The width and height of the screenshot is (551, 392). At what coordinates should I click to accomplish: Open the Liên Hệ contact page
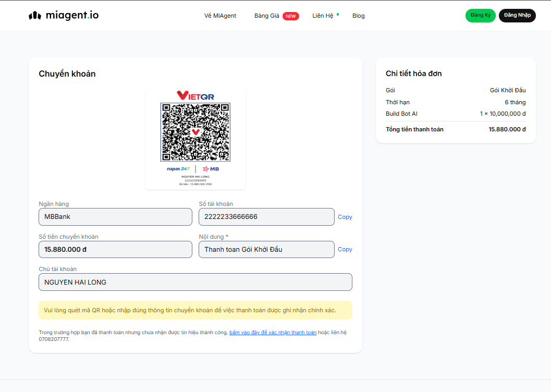[323, 16]
